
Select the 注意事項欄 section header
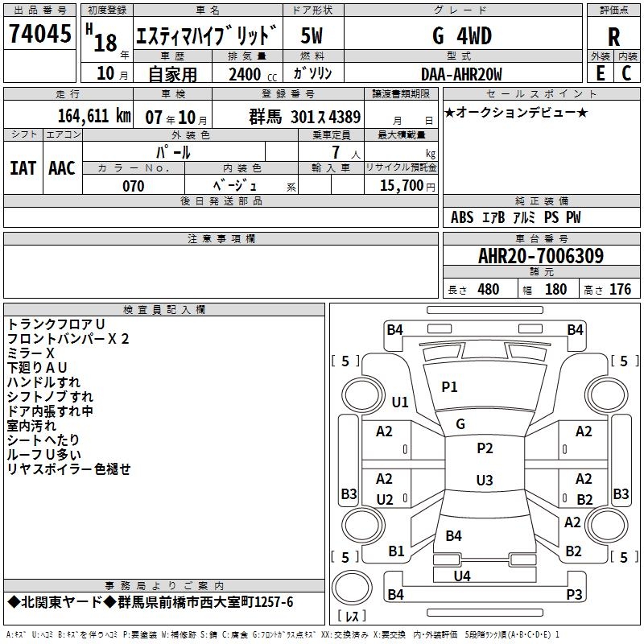(221, 238)
